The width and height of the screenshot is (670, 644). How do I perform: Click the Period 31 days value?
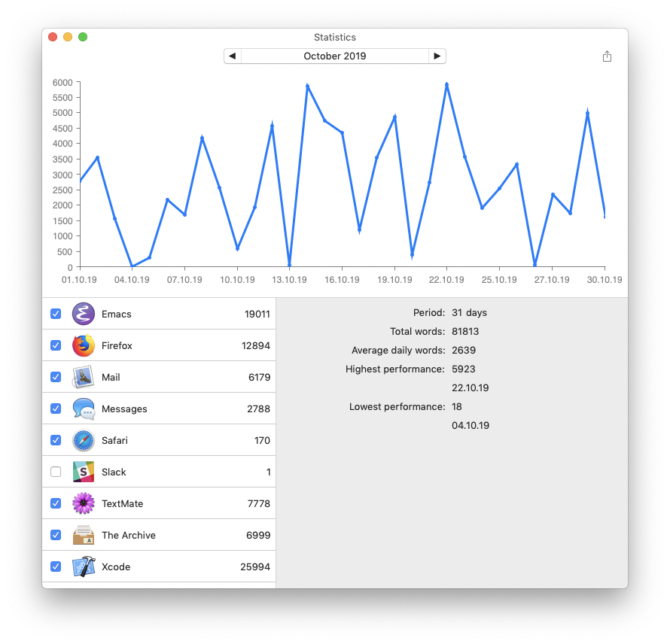click(x=469, y=313)
